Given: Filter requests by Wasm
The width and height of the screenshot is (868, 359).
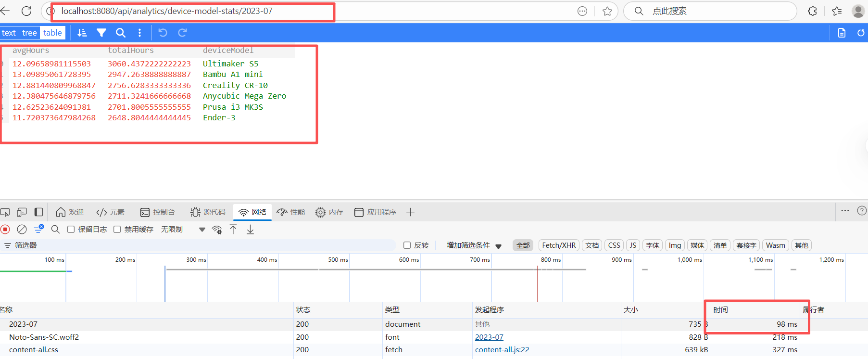Looking at the screenshot, I should coord(775,245).
